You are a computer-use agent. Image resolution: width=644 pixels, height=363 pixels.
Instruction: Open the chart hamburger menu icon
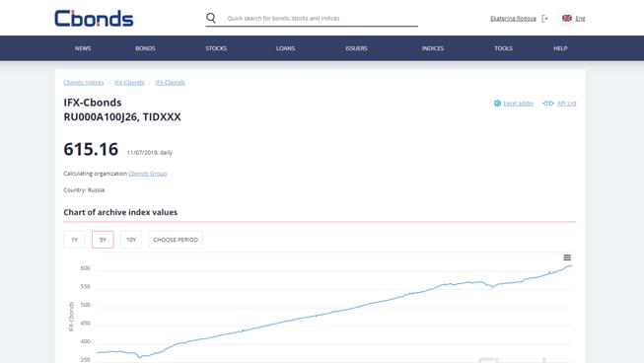tap(567, 257)
